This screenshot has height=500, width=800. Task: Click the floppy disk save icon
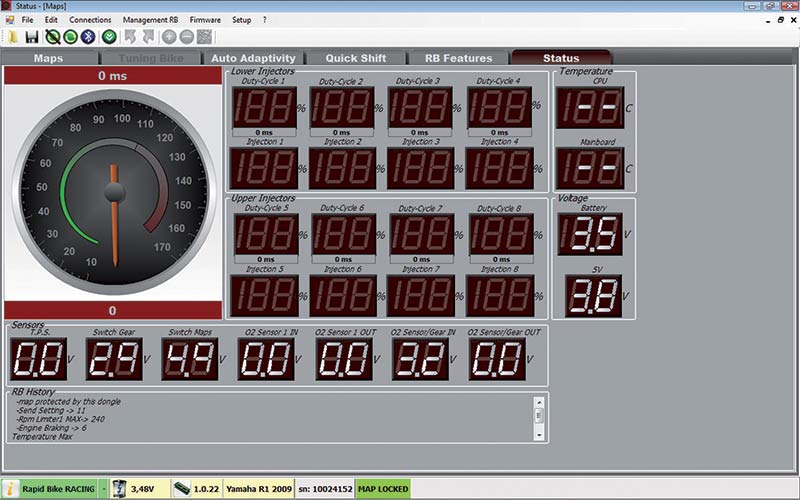32,37
